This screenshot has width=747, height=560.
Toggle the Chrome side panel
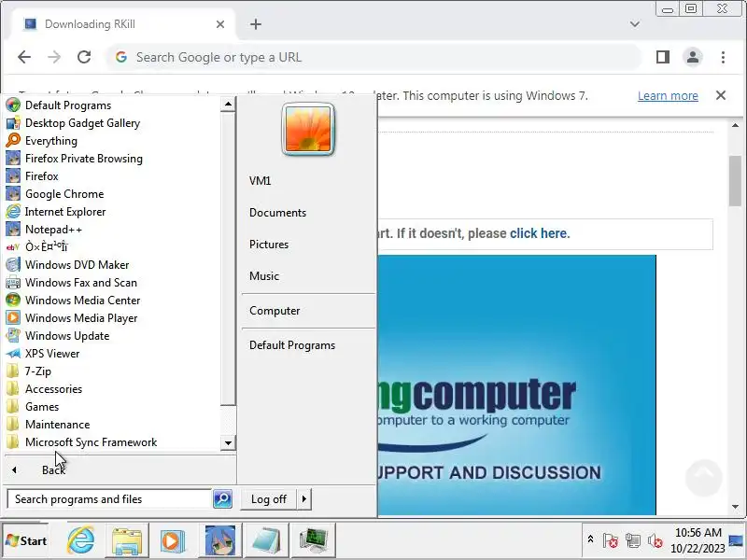663,57
